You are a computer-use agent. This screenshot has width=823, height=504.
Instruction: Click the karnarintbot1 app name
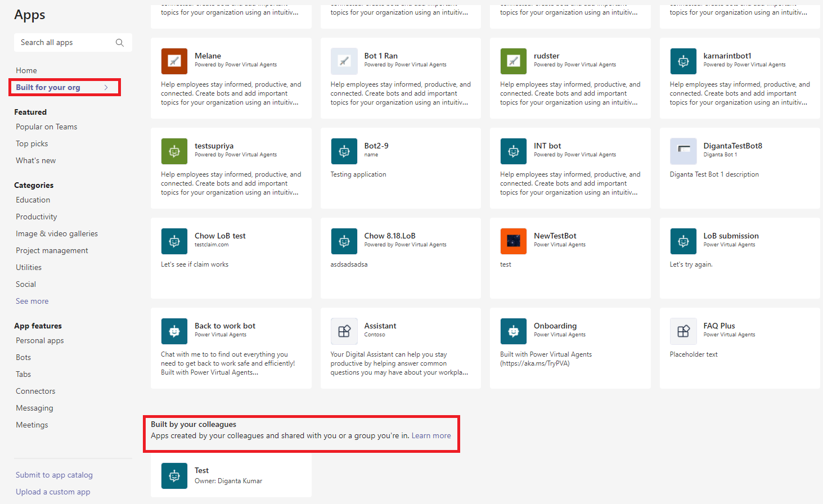[x=727, y=56]
